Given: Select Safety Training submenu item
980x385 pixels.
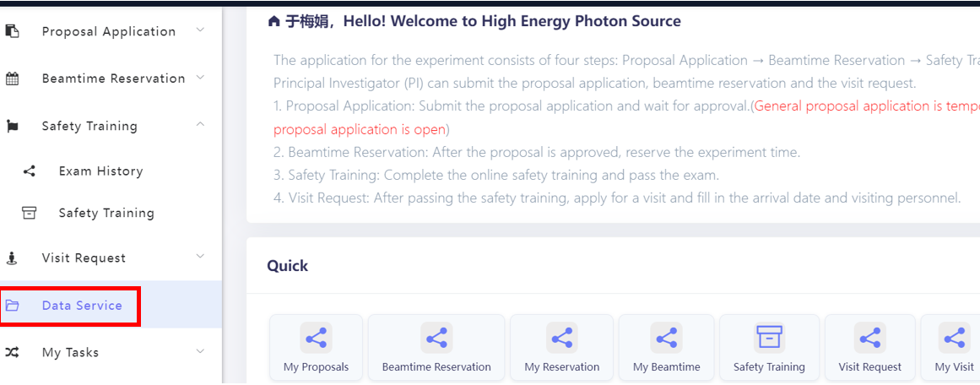Looking at the screenshot, I should (x=106, y=213).
